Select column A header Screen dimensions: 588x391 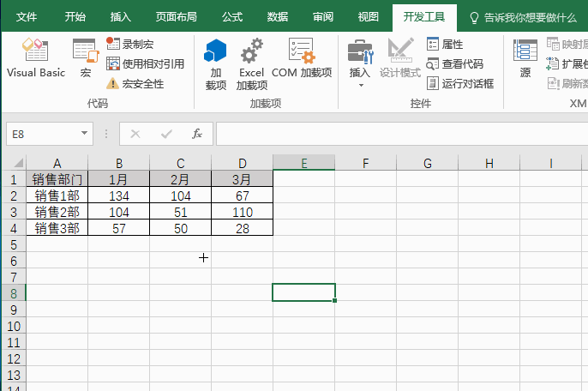(57, 163)
